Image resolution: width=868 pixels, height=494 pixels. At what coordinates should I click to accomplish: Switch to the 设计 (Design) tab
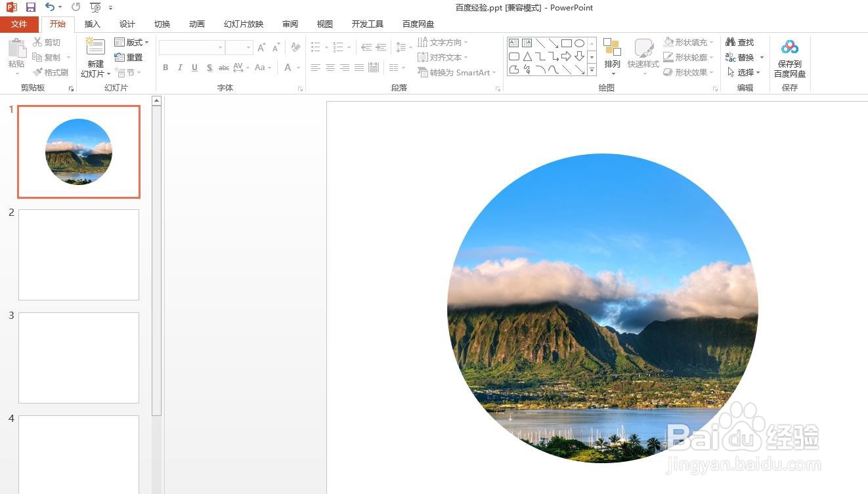tap(127, 24)
